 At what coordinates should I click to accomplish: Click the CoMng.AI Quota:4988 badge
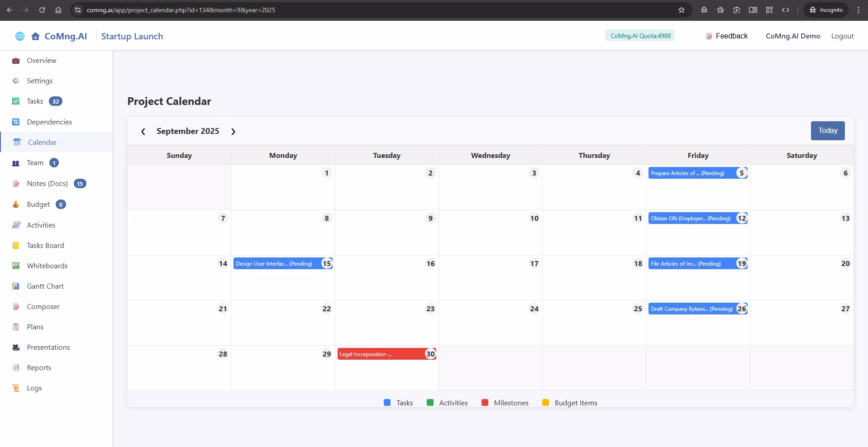[640, 36]
